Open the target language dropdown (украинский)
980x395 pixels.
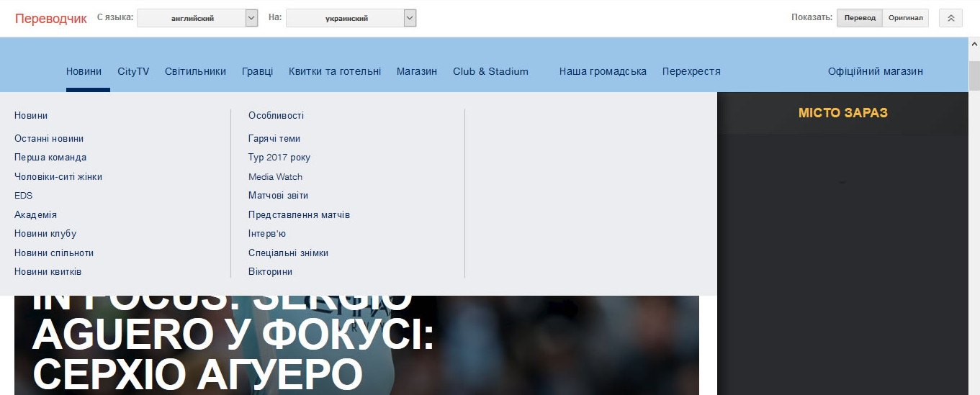351,18
